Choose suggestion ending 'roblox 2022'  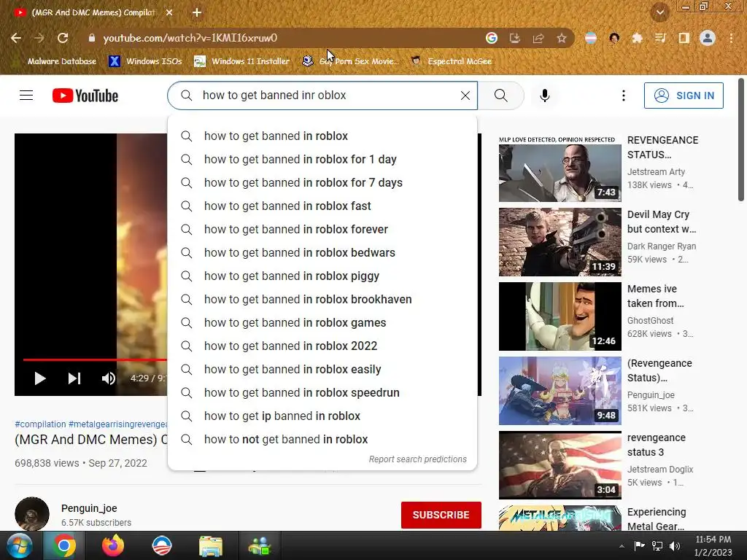[322, 346]
